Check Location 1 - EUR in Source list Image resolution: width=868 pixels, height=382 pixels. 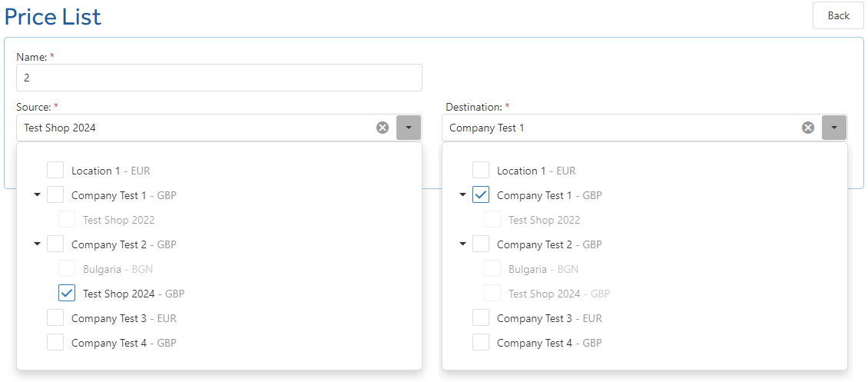pyautogui.click(x=55, y=171)
